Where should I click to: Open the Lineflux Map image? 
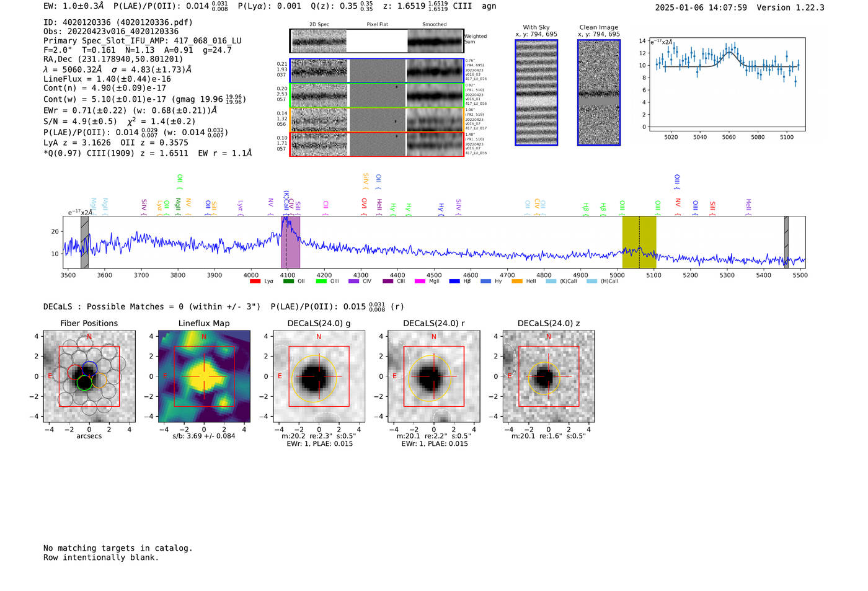click(204, 376)
